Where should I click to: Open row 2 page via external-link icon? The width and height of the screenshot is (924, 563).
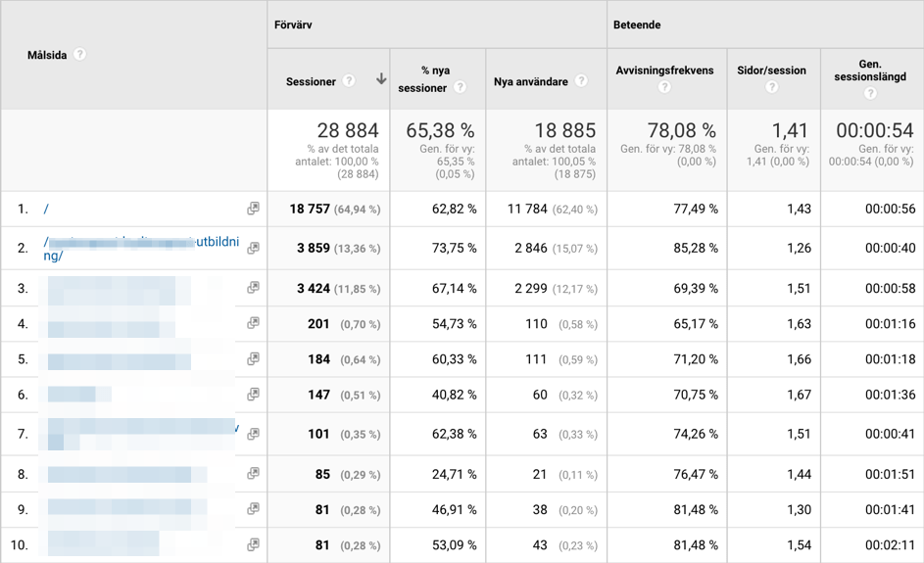(253, 248)
